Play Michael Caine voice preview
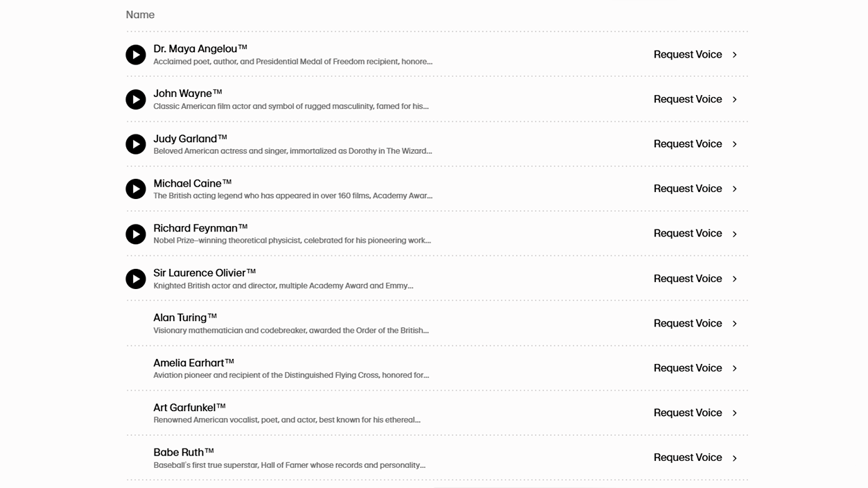The image size is (868, 488). tap(136, 189)
